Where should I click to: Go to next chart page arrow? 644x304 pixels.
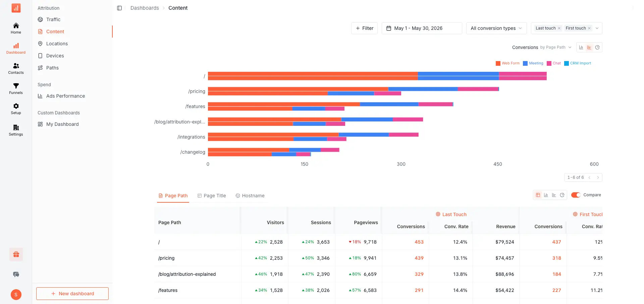click(598, 178)
